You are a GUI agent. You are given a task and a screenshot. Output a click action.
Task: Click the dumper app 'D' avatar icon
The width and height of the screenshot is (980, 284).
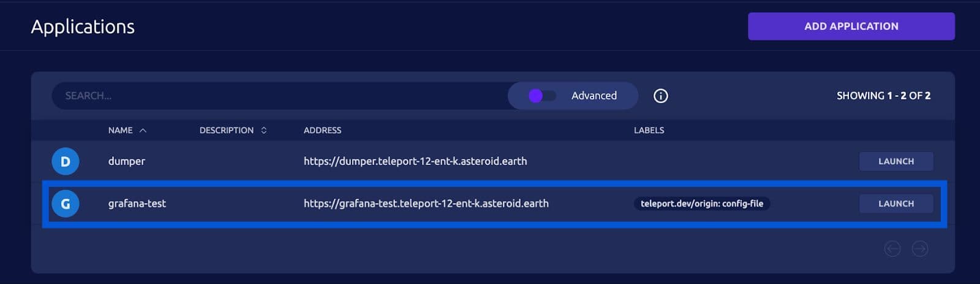tap(65, 161)
